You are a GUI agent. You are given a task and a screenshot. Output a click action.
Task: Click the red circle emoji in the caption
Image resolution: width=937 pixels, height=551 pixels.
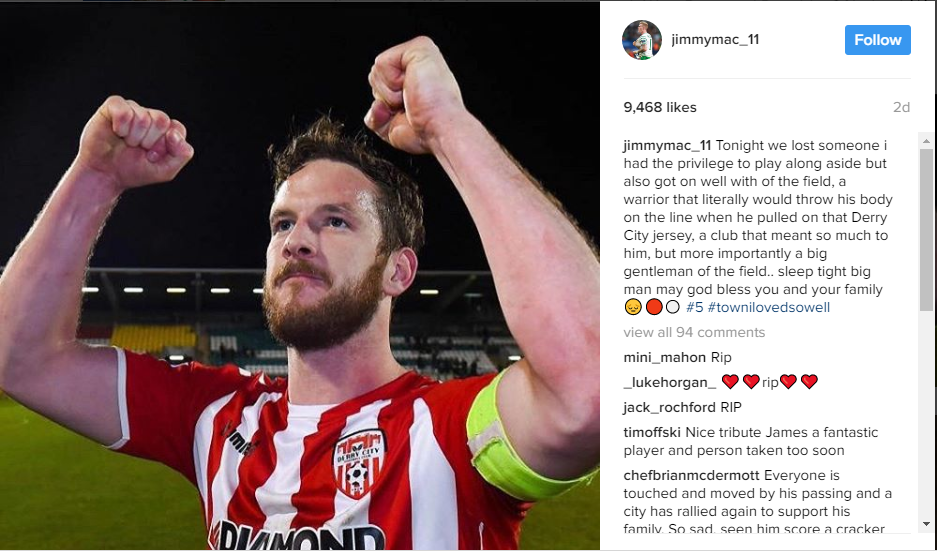(x=654, y=307)
